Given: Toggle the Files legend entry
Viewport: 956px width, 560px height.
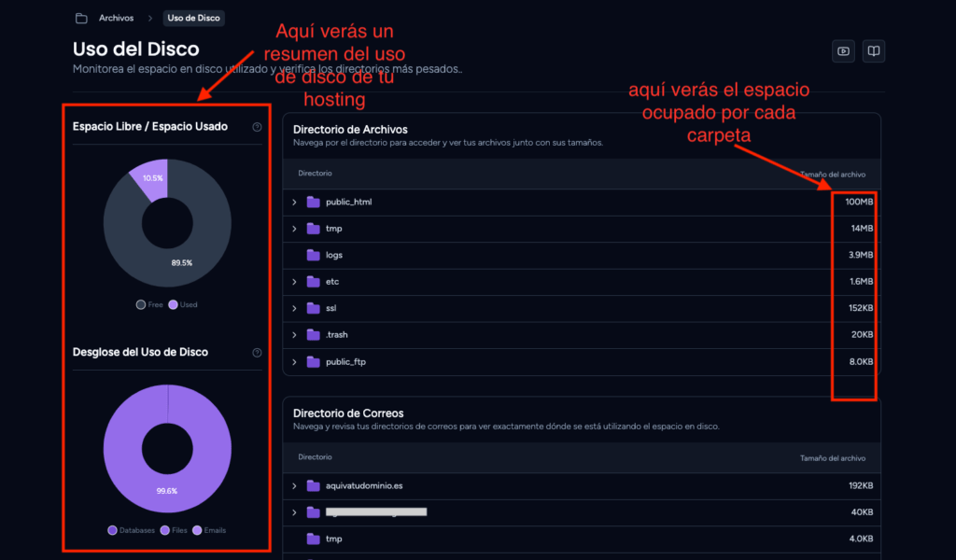Looking at the screenshot, I should click(x=174, y=530).
